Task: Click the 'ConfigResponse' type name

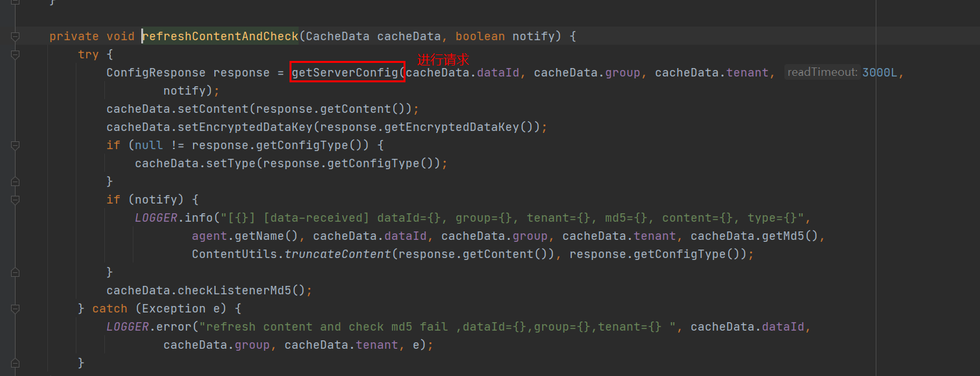Action: point(156,73)
